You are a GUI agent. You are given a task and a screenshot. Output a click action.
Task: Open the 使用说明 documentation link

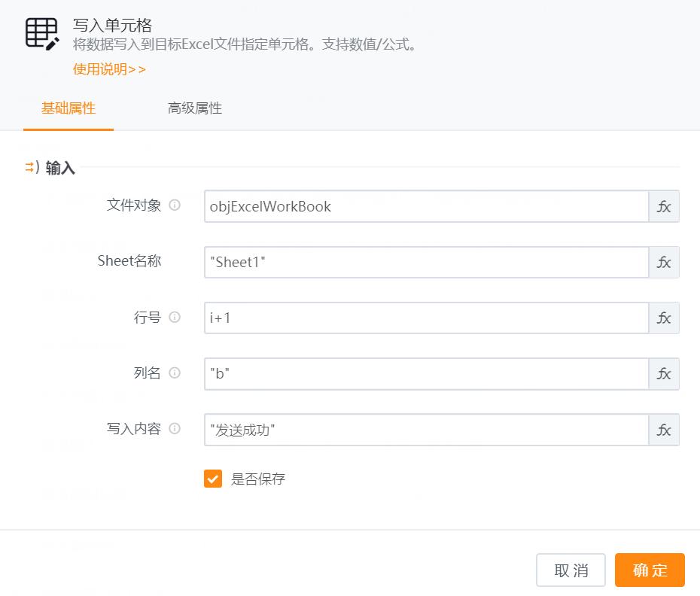[x=108, y=68]
